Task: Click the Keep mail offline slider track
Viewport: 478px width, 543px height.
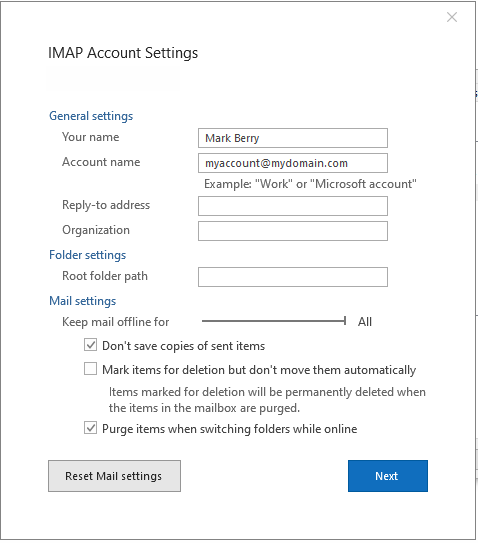Action: 274,321
